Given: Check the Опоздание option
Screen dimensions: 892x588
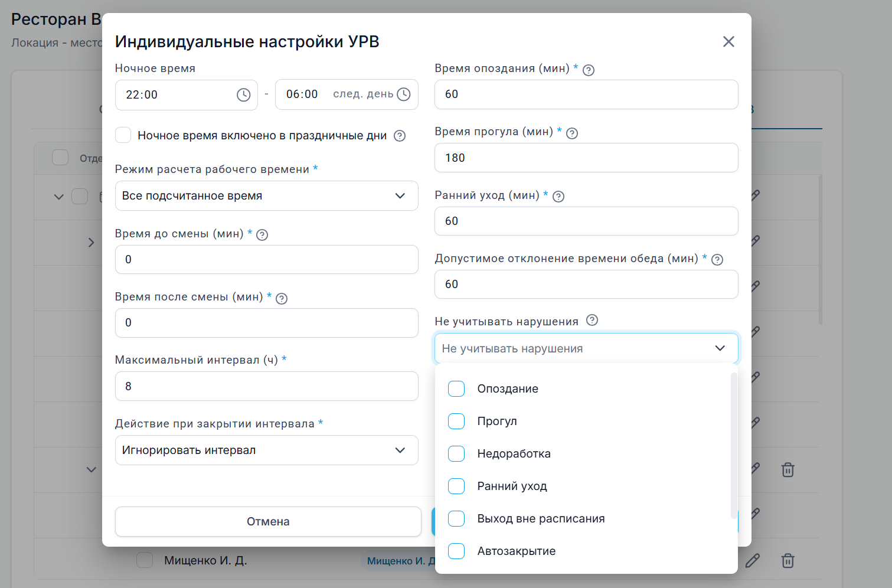Looking at the screenshot, I should [x=456, y=388].
